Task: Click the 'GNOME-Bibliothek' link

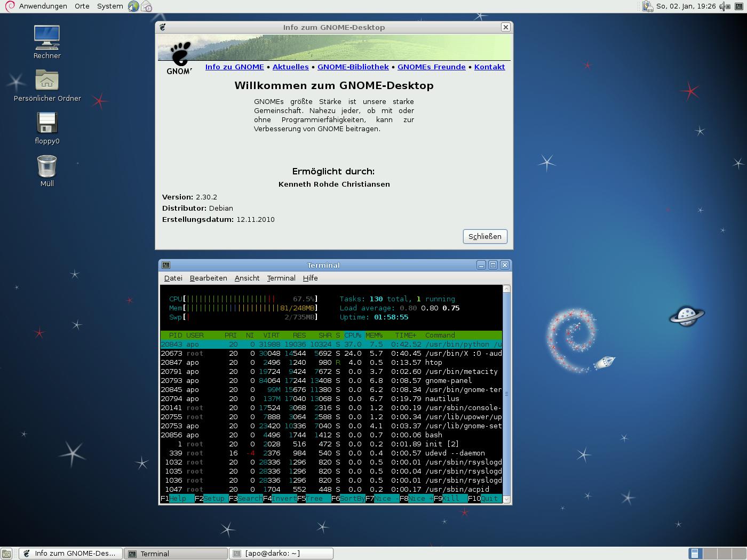Action: 353,67
